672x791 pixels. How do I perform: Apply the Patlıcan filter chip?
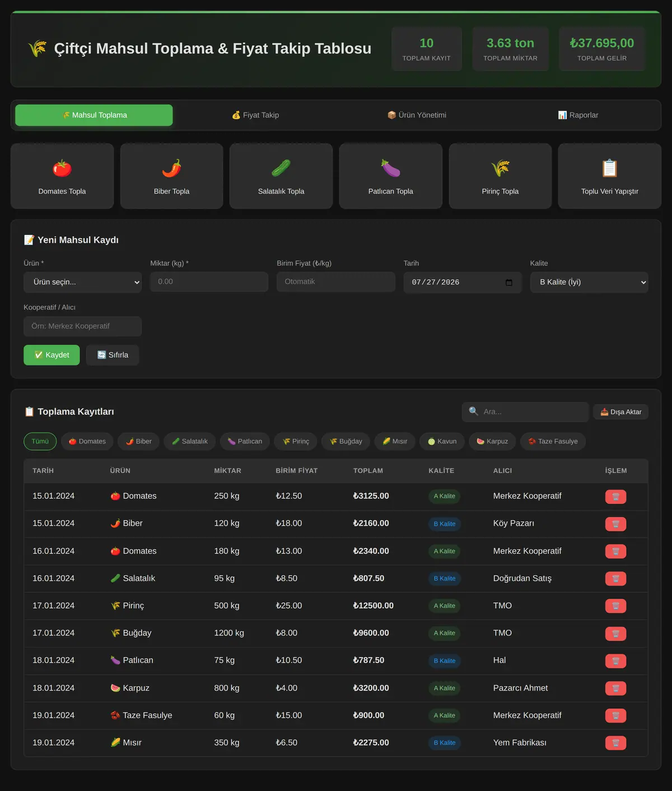tap(245, 441)
